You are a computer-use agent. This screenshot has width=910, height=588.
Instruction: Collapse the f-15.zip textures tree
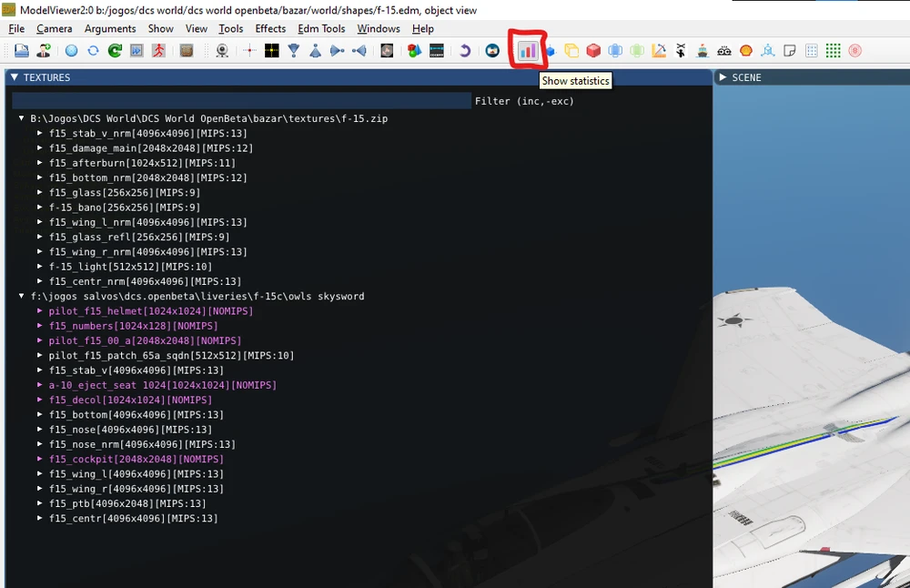[x=22, y=117]
